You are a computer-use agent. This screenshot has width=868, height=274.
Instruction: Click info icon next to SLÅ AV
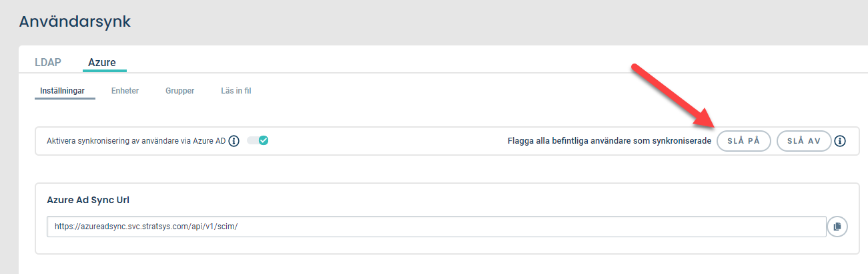coord(840,141)
